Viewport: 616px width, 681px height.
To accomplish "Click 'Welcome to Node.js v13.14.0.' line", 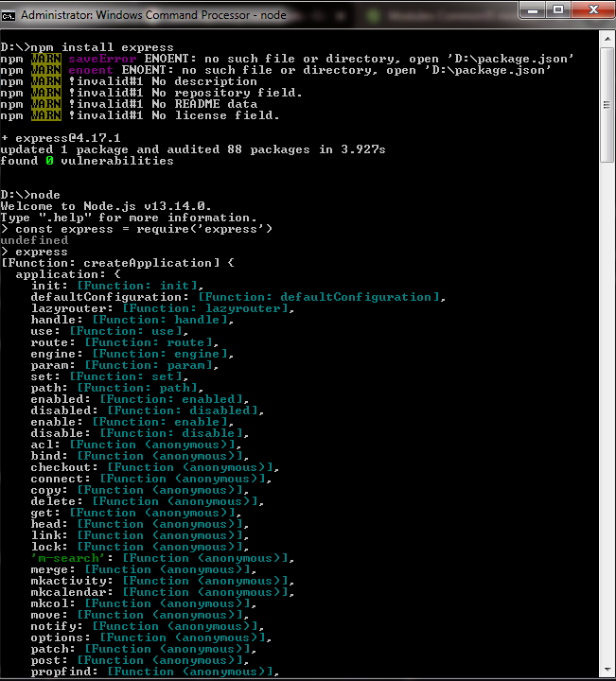I will click(106, 206).
